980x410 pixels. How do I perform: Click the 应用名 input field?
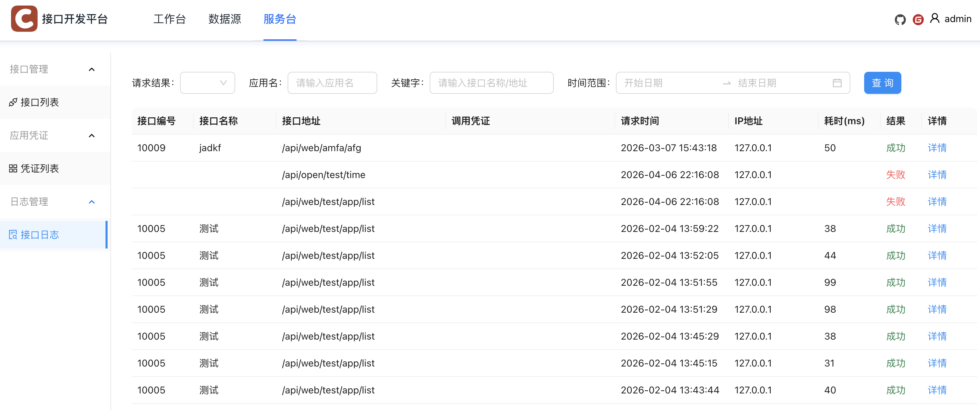(332, 82)
